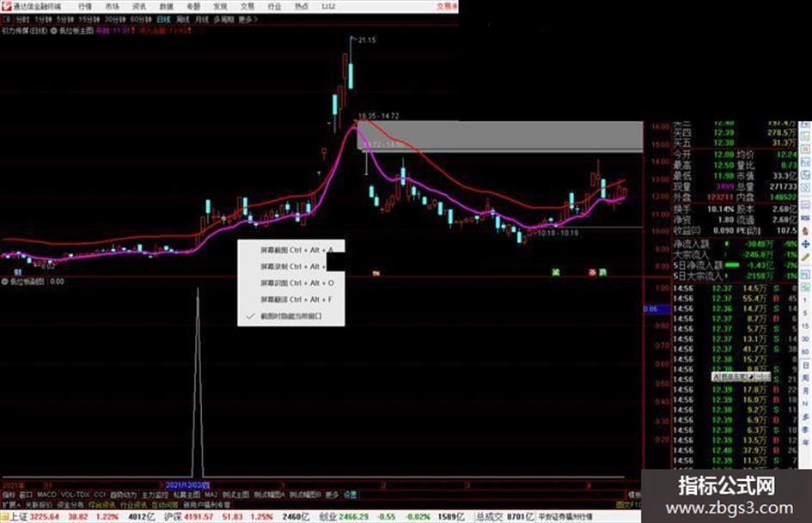Switch chart period to 1分钟

coord(43,19)
